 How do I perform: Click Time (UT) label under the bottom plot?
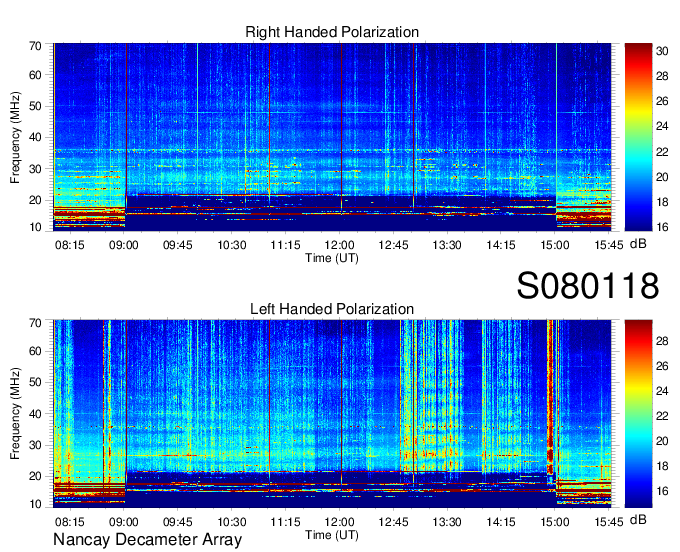tap(332, 535)
